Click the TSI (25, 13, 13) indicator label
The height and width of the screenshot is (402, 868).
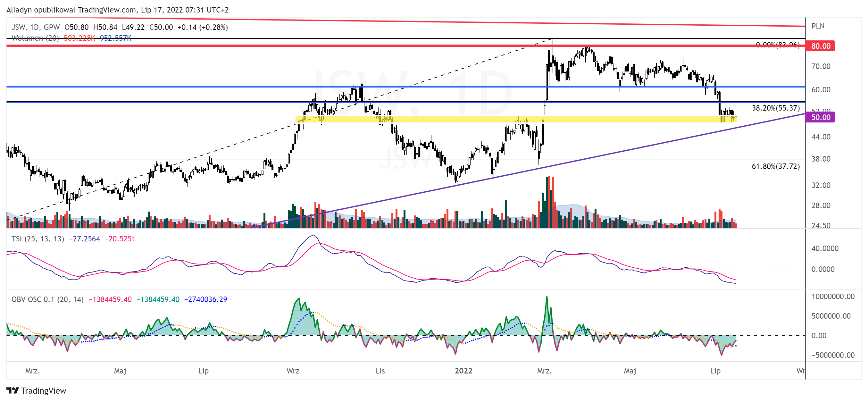coord(38,239)
